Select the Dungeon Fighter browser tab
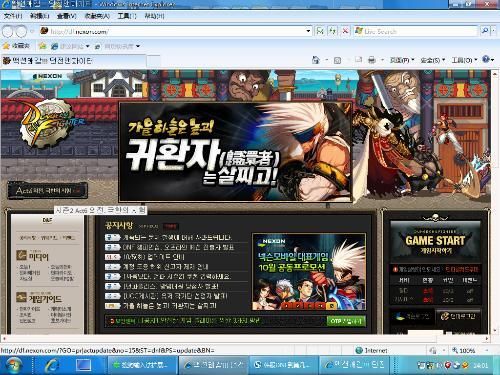This screenshot has height=375, width=500. pos(73,61)
